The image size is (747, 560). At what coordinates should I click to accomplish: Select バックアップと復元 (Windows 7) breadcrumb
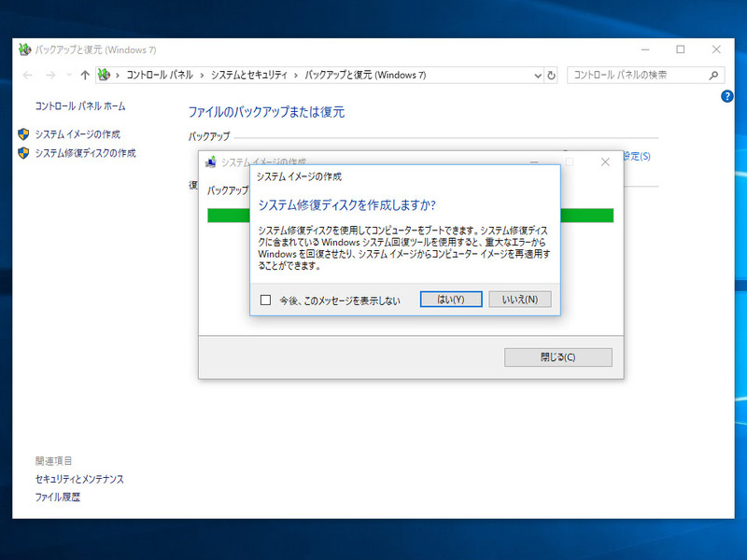coord(365,76)
